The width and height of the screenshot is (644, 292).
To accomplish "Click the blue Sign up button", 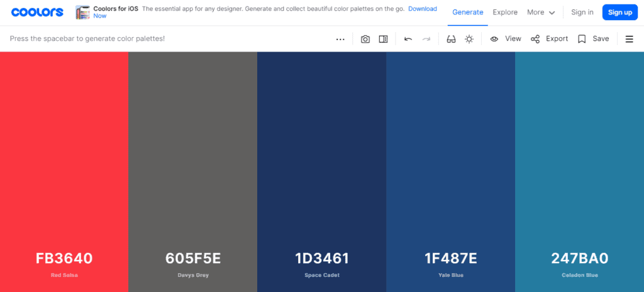I will (x=619, y=13).
